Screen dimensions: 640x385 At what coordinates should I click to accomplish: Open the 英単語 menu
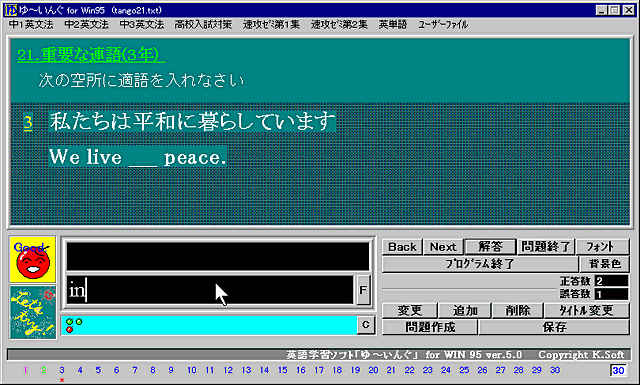click(393, 24)
